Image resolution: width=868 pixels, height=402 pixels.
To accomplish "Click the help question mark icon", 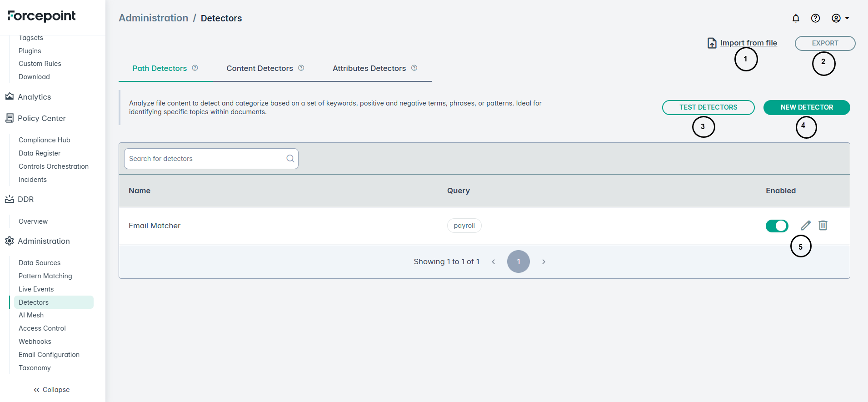I will coord(815,18).
